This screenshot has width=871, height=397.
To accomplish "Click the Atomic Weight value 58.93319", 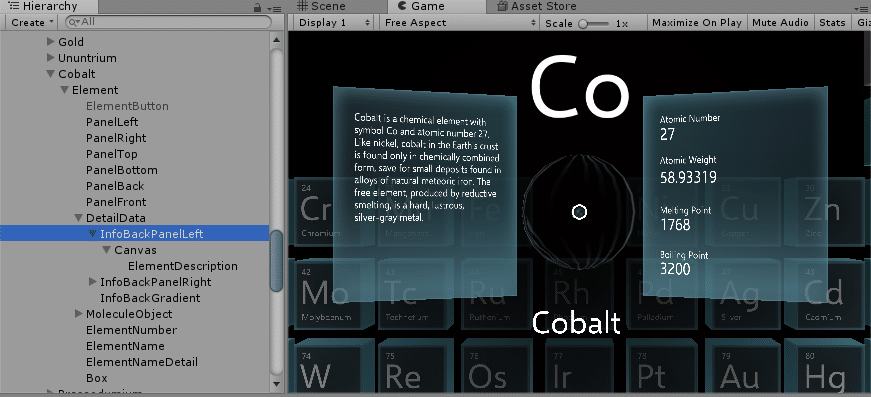I will pos(688,178).
